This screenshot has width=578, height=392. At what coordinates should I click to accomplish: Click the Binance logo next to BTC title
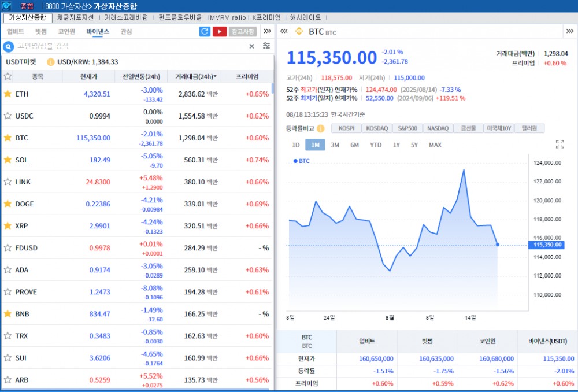pos(299,32)
